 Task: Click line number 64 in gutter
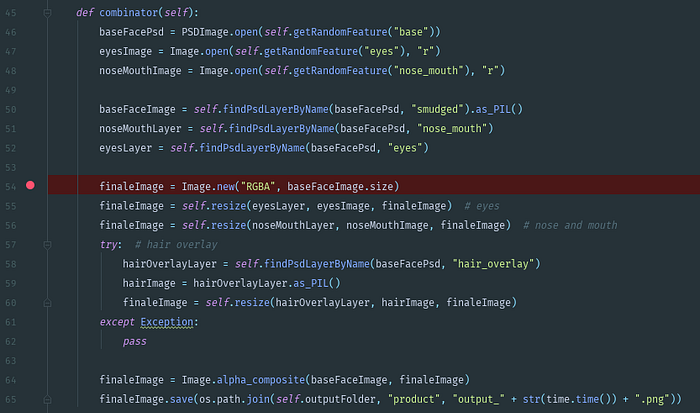tap(10, 380)
